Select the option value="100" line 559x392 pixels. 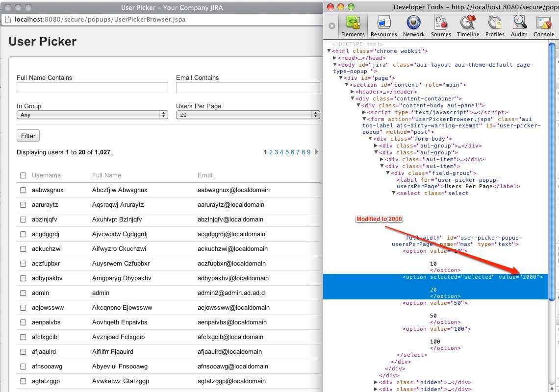[x=437, y=329]
